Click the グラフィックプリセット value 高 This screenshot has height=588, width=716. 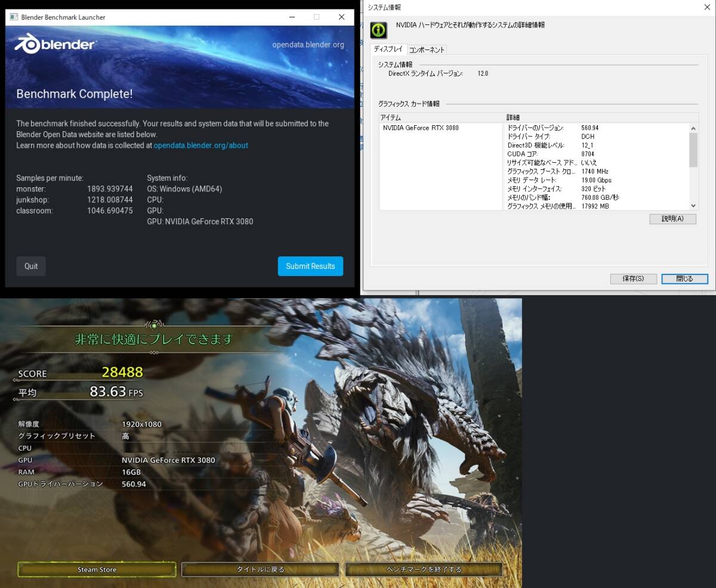click(125, 436)
